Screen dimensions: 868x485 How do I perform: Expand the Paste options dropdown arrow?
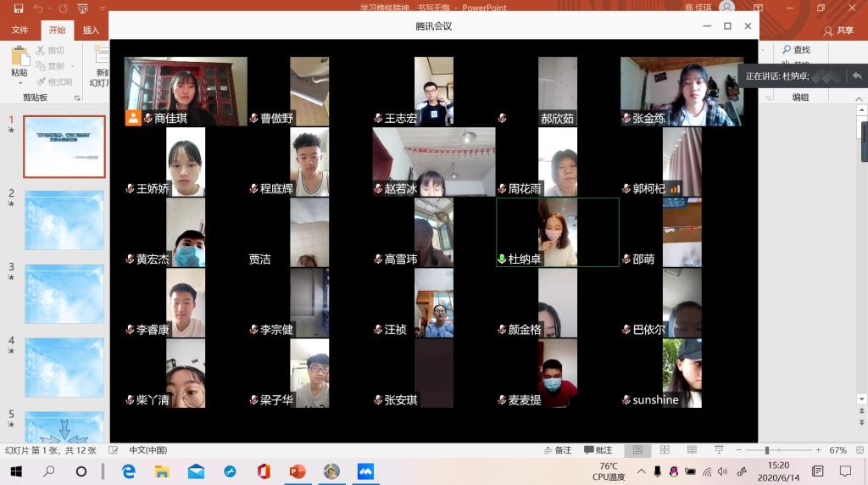[x=19, y=83]
